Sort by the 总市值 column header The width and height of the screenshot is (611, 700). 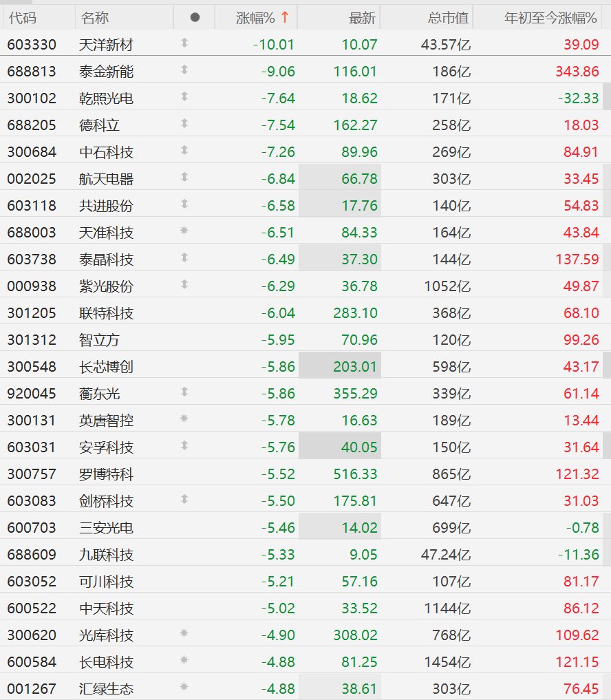[448, 18]
